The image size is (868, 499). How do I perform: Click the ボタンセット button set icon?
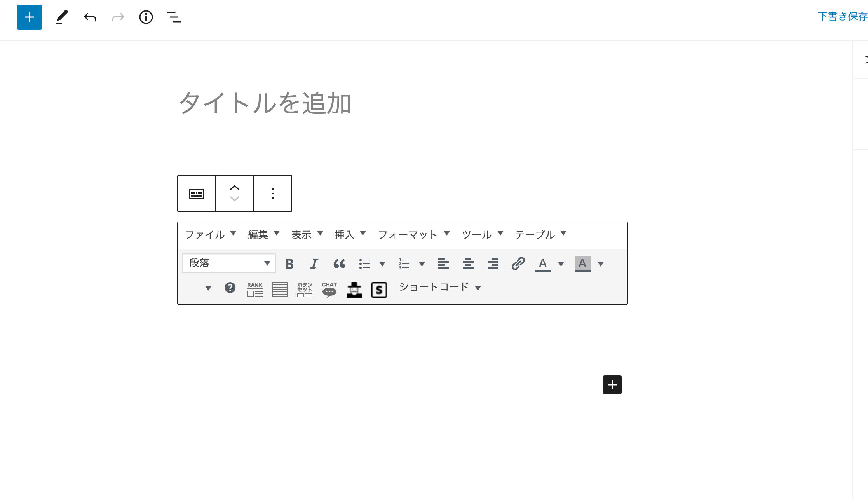(305, 289)
